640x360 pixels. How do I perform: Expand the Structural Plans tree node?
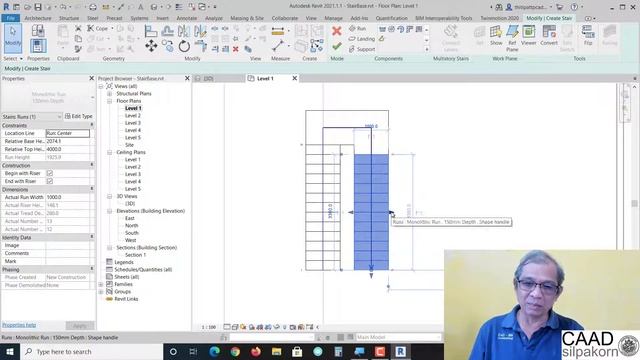pyautogui.click(x=109, y=93)
